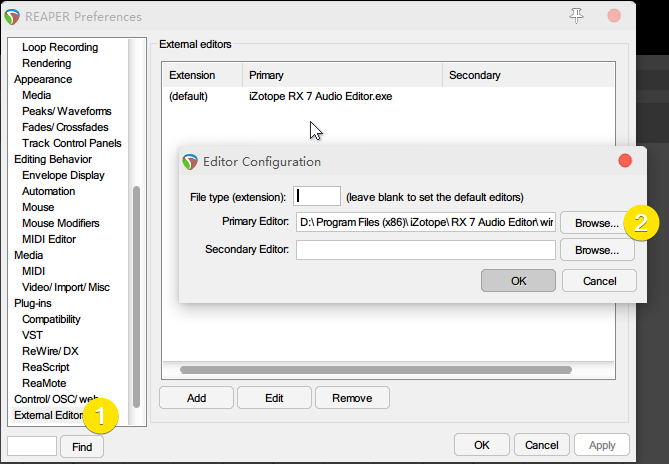Image resolution: width=669 pixels, height=464 pixels.
Task: Click OK in REAPER Preferences
Action: coord(482,445)
